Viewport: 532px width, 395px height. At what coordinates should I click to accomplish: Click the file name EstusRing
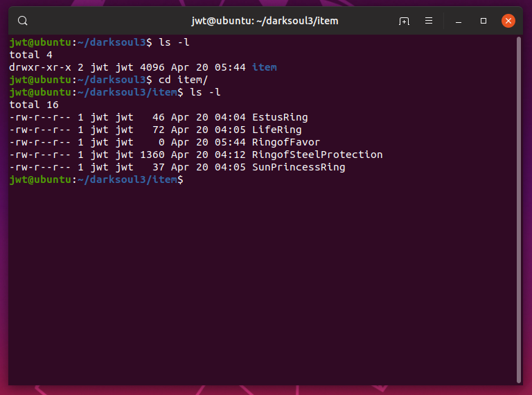pyautogui.click(x=280, y=117)
